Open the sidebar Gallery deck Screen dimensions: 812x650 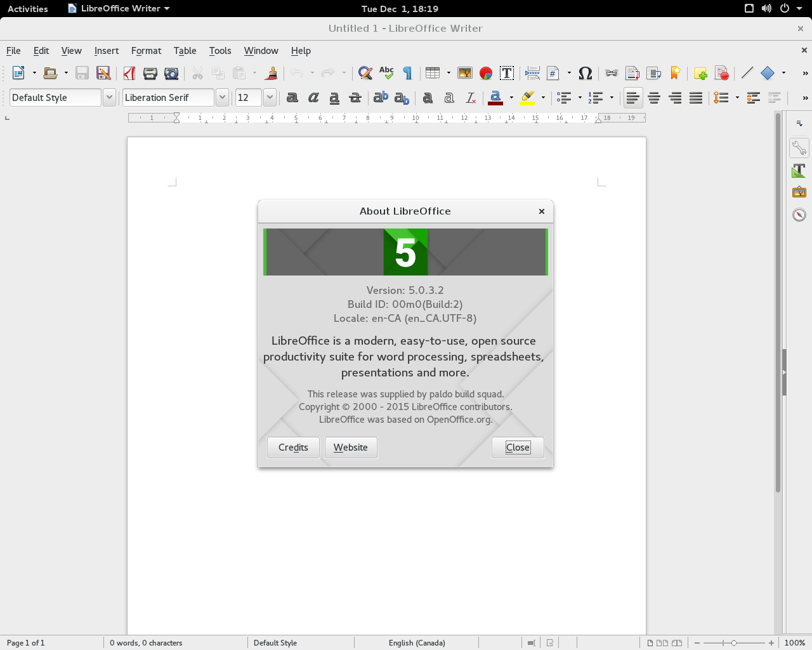pyautogui.click(x=799, y=192)
